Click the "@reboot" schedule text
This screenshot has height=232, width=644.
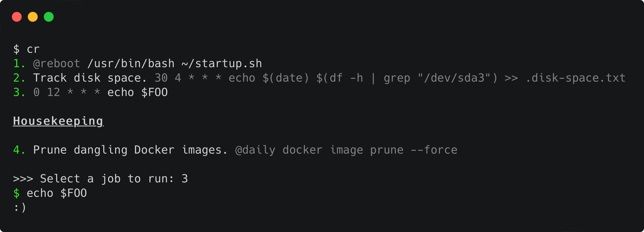pos(57,64)
